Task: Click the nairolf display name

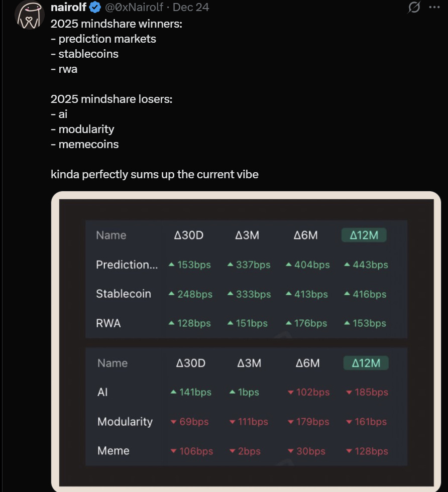Action: [x=68, y=7]
